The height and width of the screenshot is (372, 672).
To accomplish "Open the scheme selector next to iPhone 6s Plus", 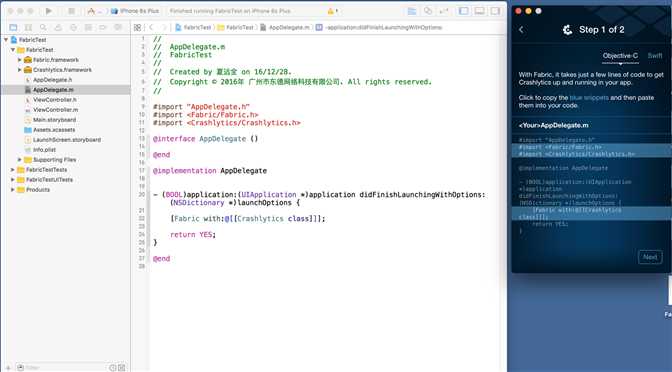I will pyautogui.click(x=95, y=11).
